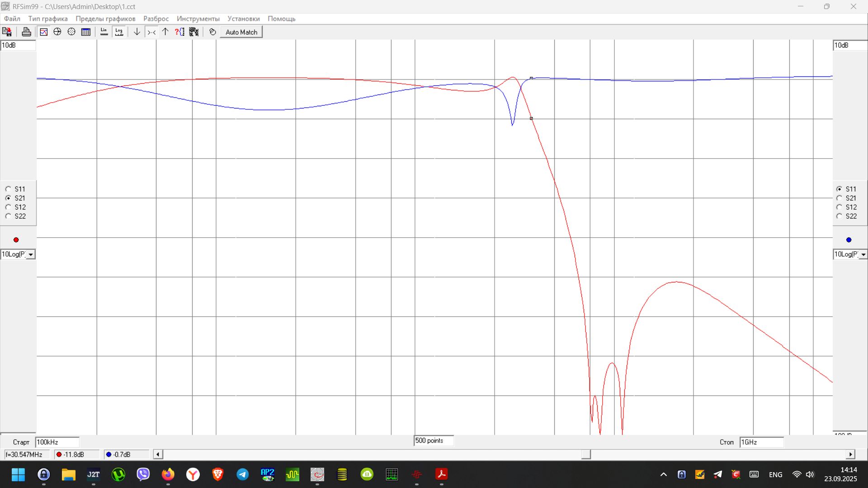Switch to polar chart display icon
The image size is (868, 488).
point(71,32)
